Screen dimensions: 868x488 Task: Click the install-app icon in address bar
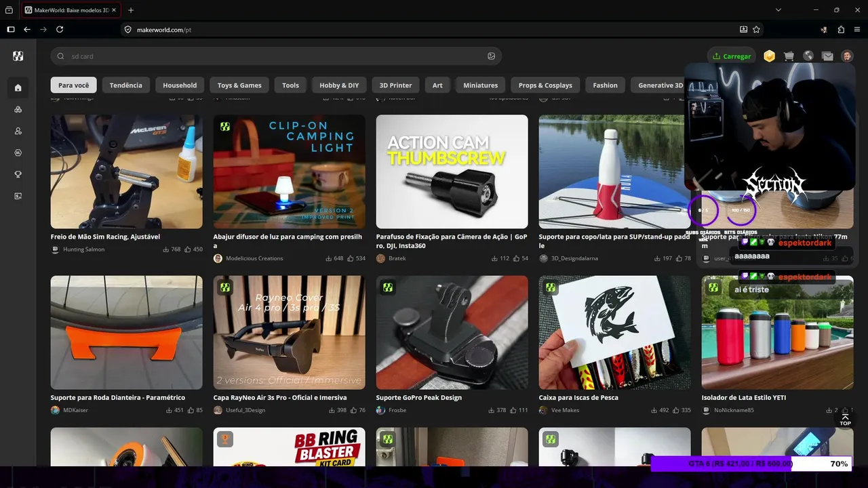743,30
